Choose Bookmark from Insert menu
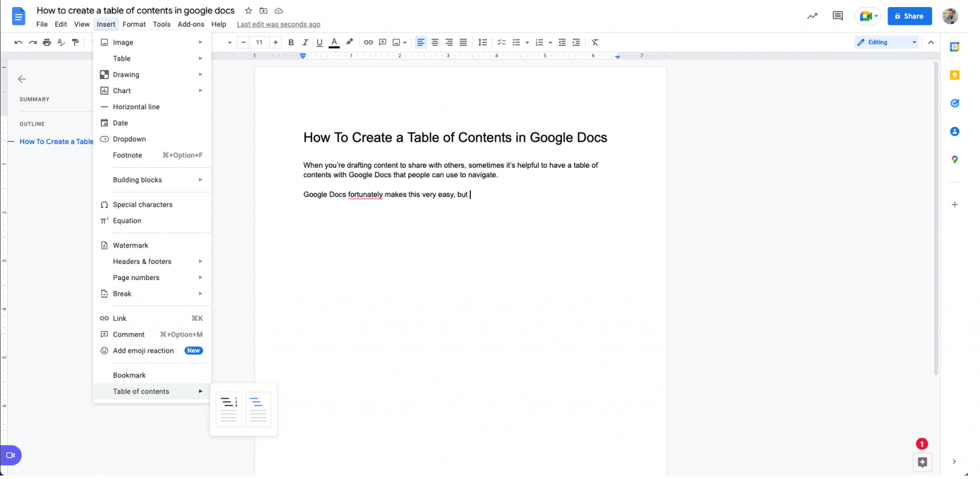The image size is (980, 479). click(x=152, y=376)
